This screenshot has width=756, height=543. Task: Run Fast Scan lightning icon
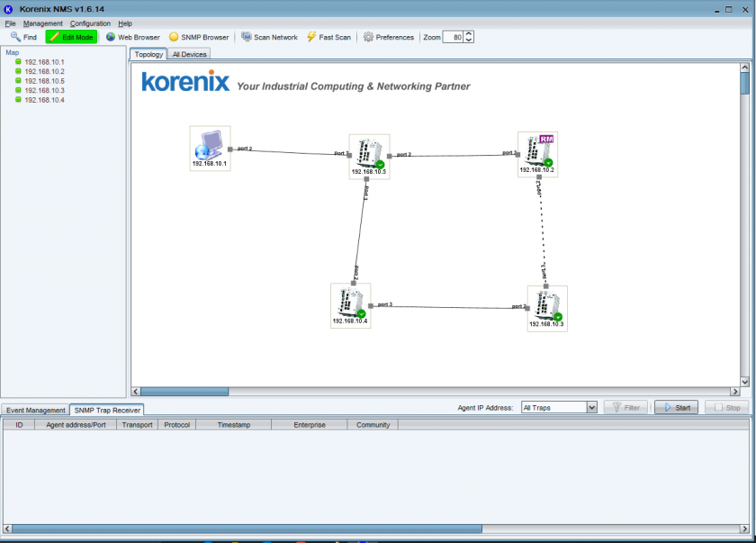point(311,37)
